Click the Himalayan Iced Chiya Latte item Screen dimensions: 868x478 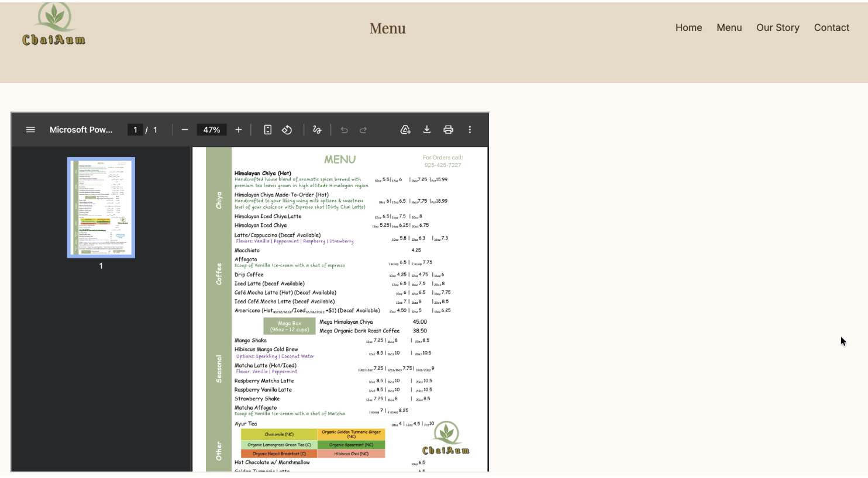pos(268,217)
